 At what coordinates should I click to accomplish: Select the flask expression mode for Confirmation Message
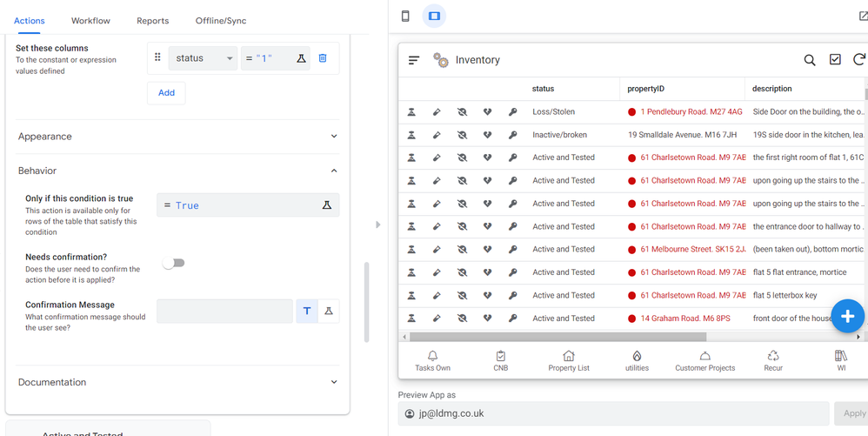click(x=329, y=312)
